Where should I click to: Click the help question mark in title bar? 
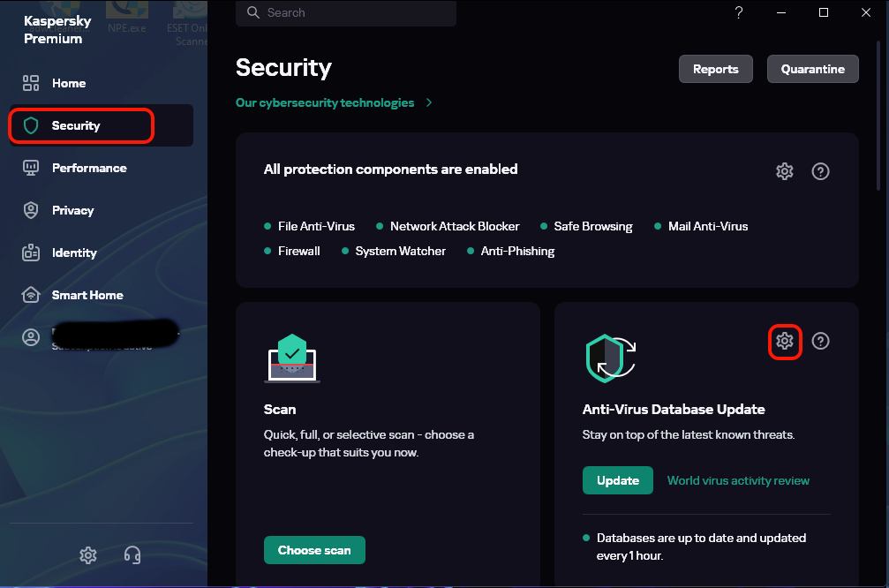739,12
